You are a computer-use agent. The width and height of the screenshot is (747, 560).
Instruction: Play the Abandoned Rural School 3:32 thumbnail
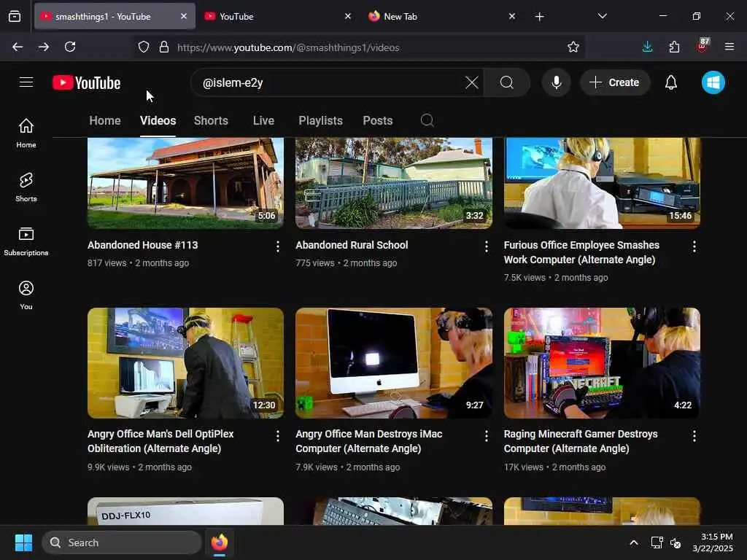pyautogui.click(x=393, y=183)
